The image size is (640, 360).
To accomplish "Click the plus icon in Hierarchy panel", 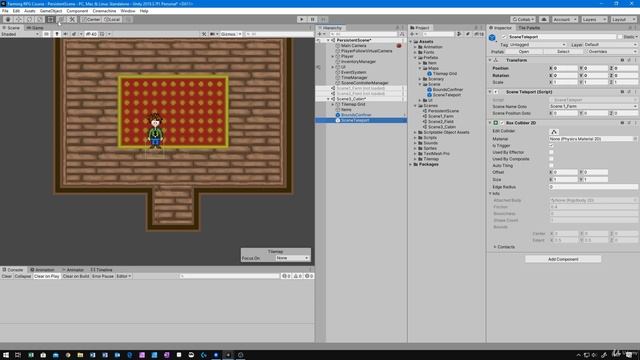I will coord(320,34).
